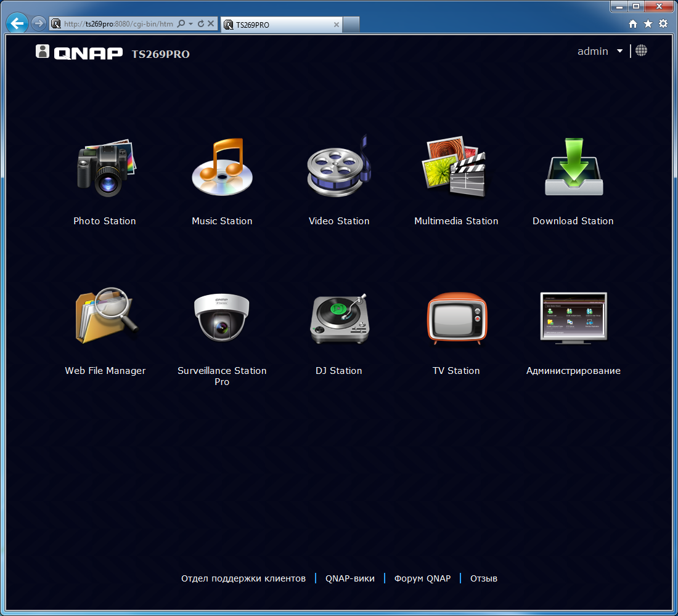The height and width of the screenshot is (616, 678).
Task: Follow the Отдел поддержки клиентов link
Action: tap(243, 578)
